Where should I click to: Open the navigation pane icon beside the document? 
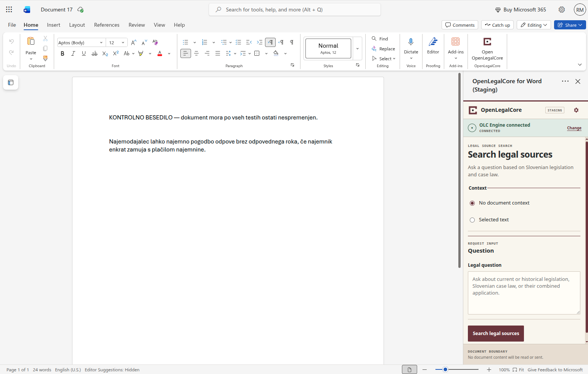coord(11,82)
